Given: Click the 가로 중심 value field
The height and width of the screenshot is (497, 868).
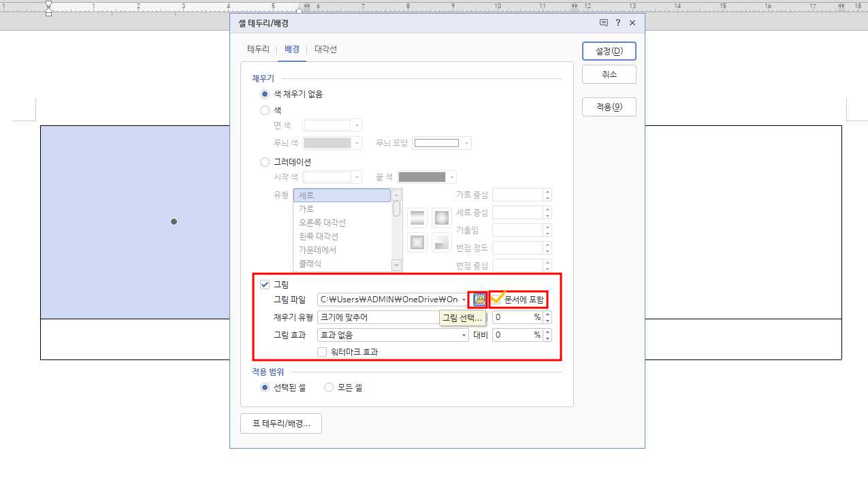Looking at the screenshot, I should 518,195.
